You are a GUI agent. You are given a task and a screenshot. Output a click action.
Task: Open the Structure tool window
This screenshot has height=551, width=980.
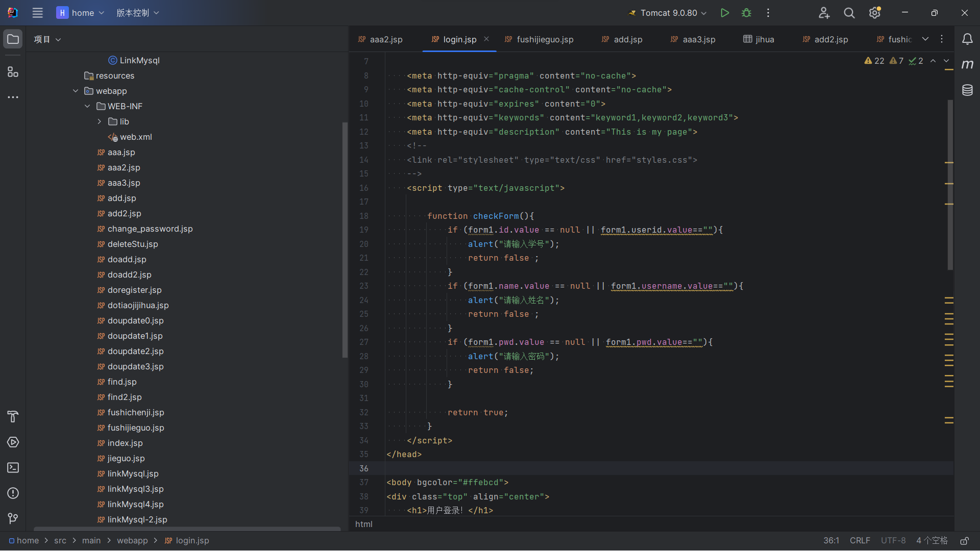13,72
